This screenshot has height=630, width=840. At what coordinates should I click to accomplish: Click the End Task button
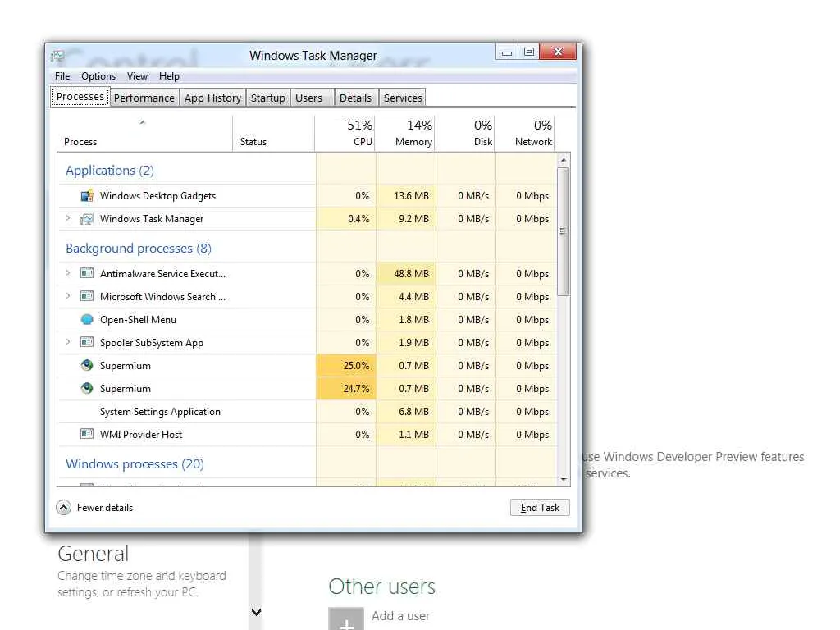(540, 507)
